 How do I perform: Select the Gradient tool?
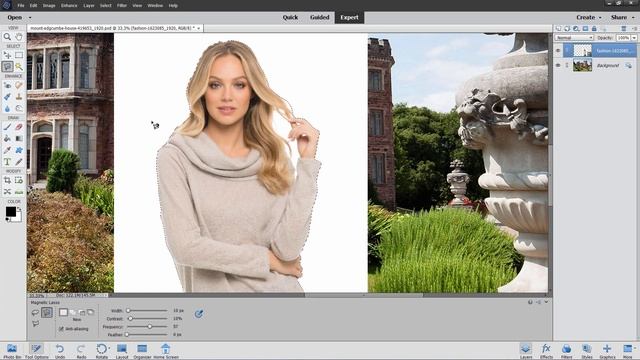(19, 138)
